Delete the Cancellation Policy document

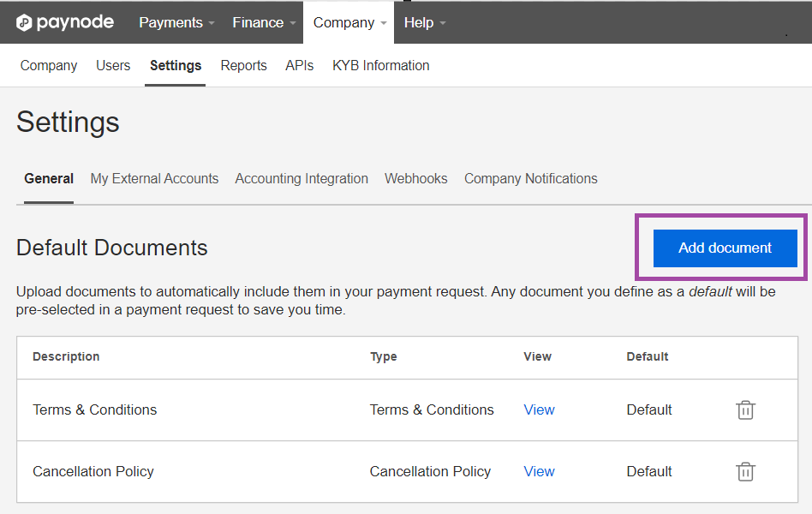[x=745, y=472]
